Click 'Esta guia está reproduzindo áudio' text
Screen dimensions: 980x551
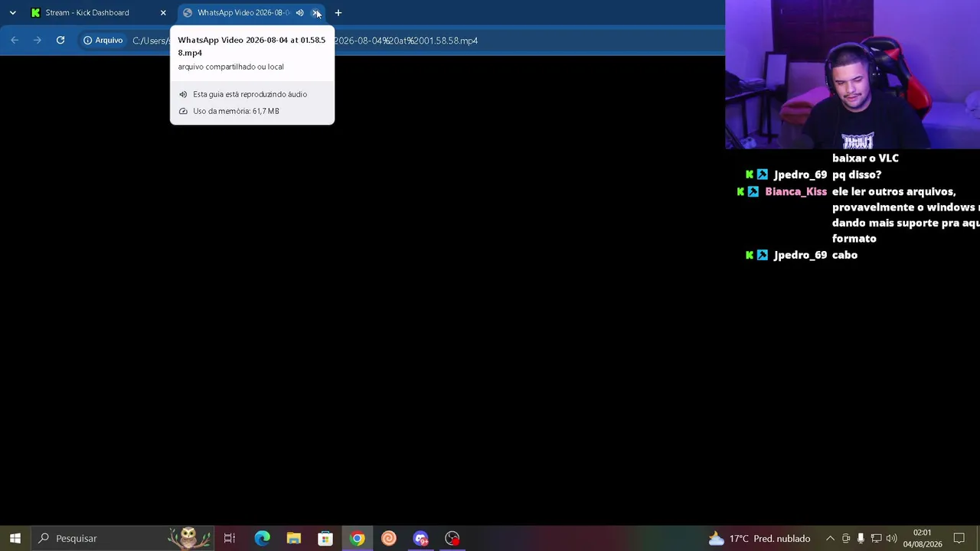click(250, 94)
